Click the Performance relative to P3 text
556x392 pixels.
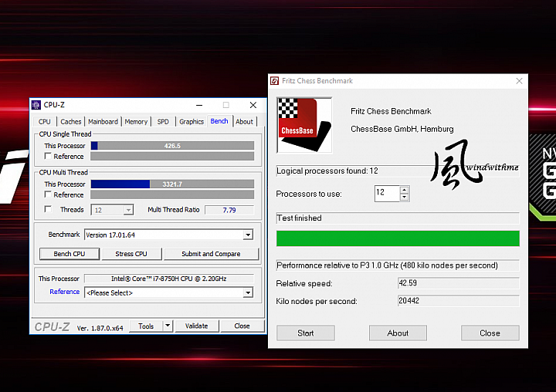click(x=387, y=265)
